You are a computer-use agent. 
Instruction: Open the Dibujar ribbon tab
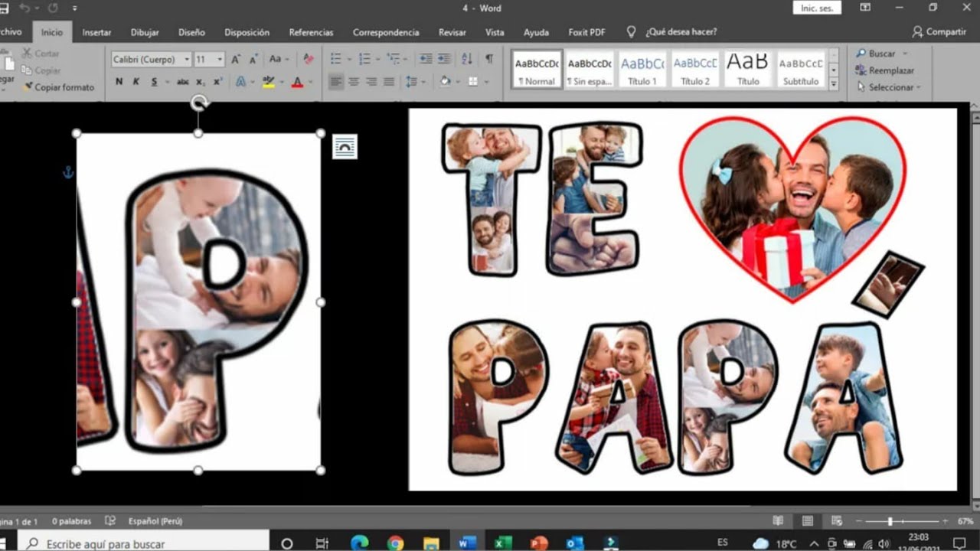point(145,32)
